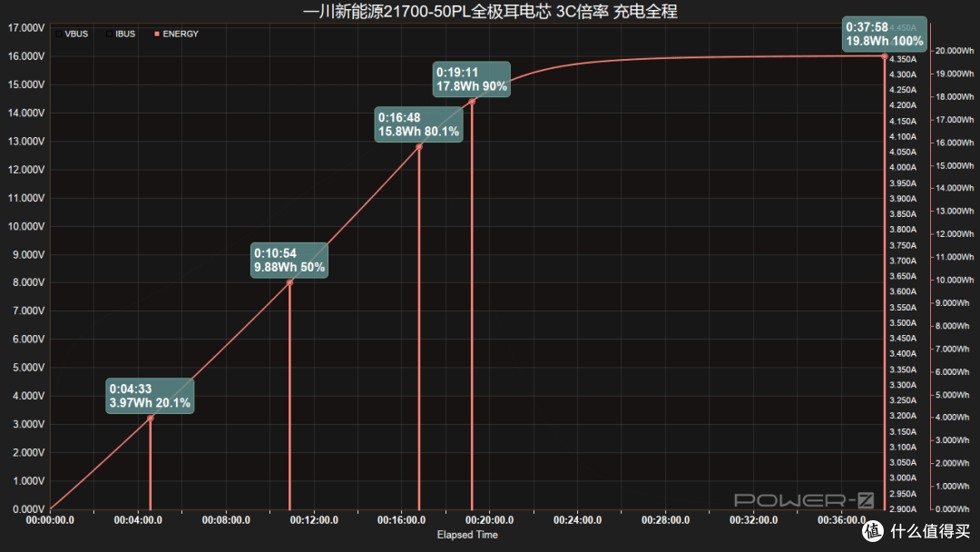
Task: Click the 4.000V tick on voltage axis
Action: [x=29, y=396]
